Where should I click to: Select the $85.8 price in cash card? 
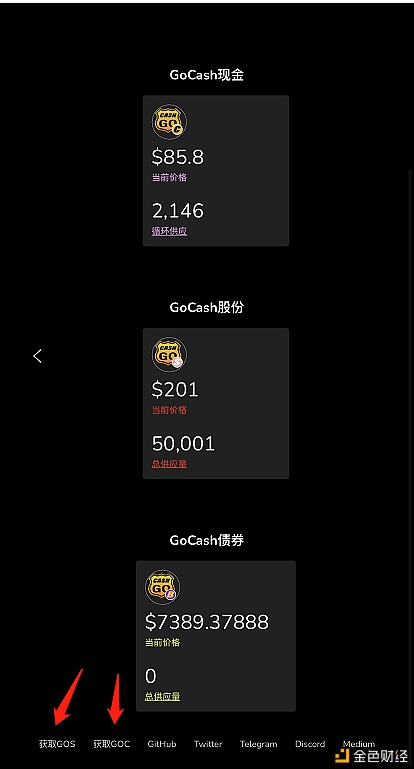(x=178, y=157)
